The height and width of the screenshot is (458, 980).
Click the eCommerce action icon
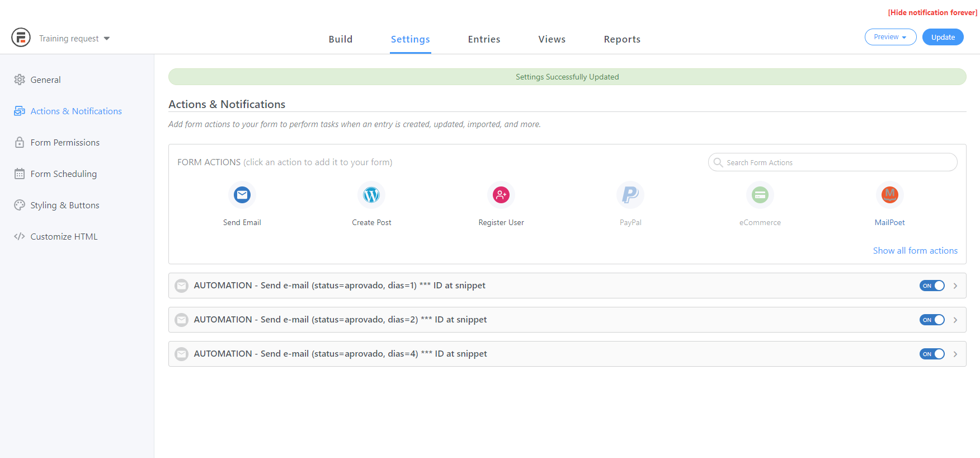(760, 195)
